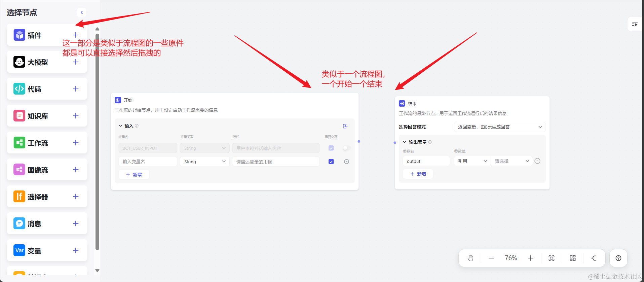
Task: Click the 输入变量名 variable name field
Action: (148, 162)
